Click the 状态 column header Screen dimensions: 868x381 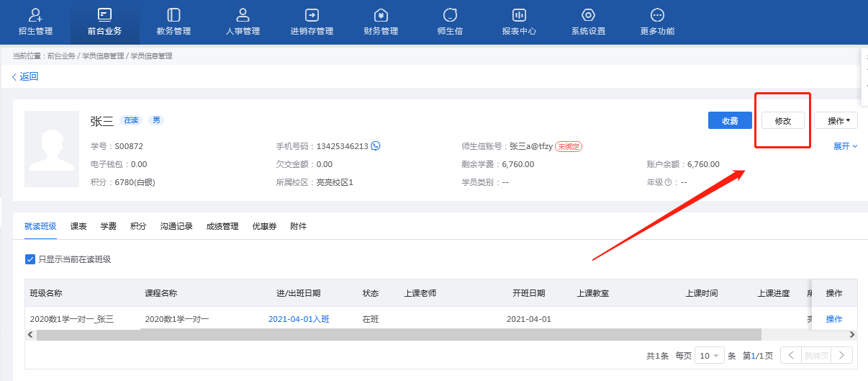click(371, 293)
